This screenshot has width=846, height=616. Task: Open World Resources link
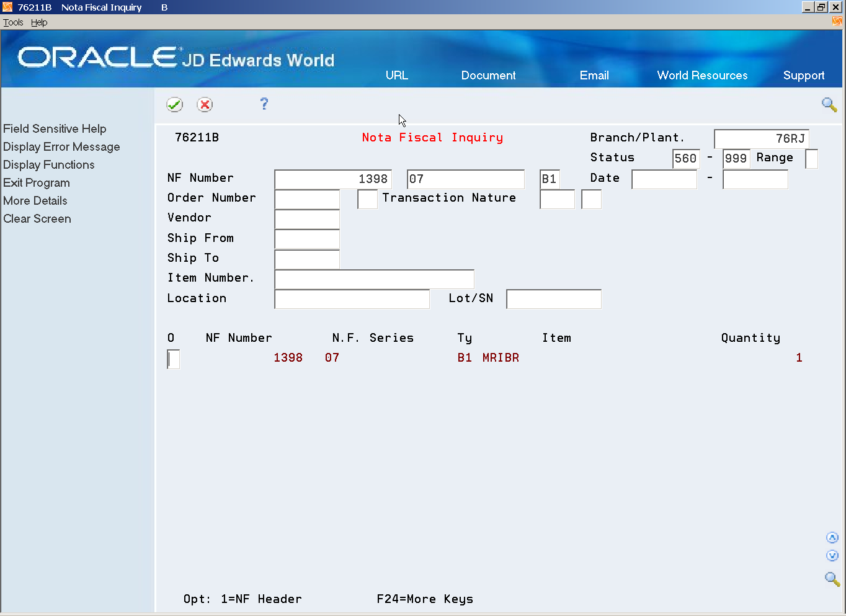tap(703, 75)
